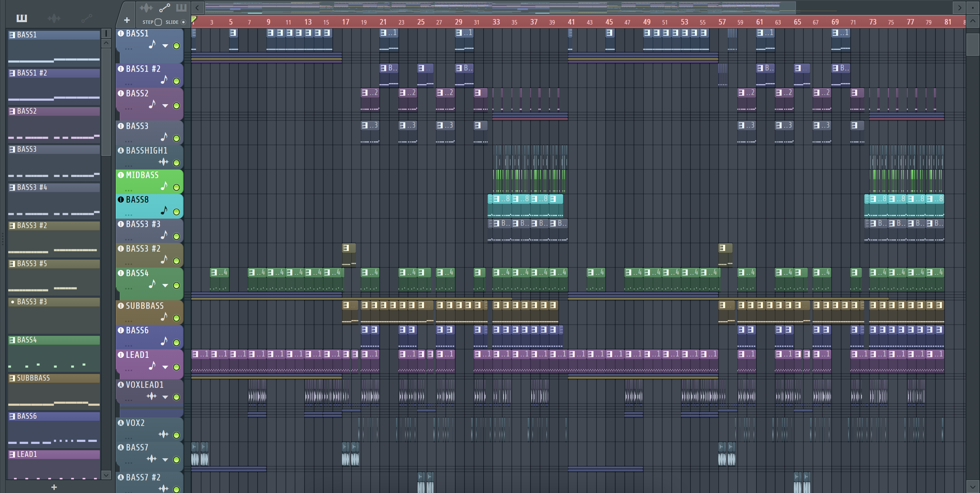The width and height of the screenshot is (980, 493).
Task: Click the waveform icon on BASS7 track
Action: (152, 458)
